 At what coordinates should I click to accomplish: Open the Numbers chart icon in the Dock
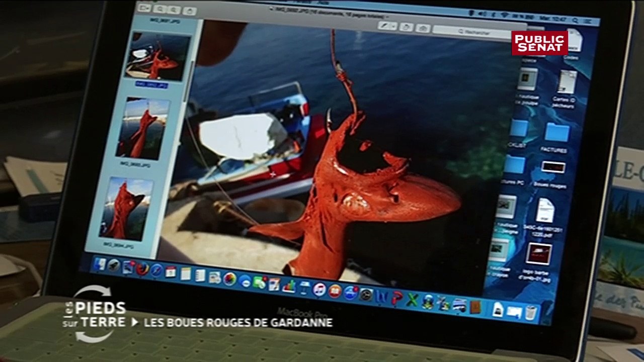coord(289,286)
